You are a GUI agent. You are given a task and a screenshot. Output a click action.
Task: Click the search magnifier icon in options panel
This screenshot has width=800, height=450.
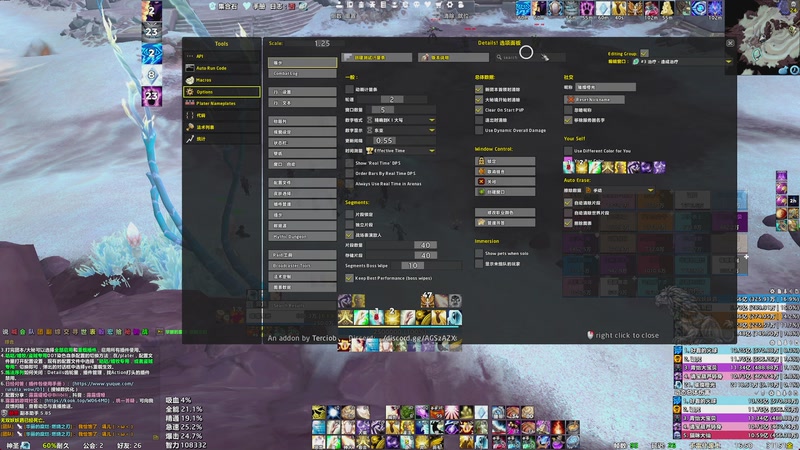[x=499, y=57]
